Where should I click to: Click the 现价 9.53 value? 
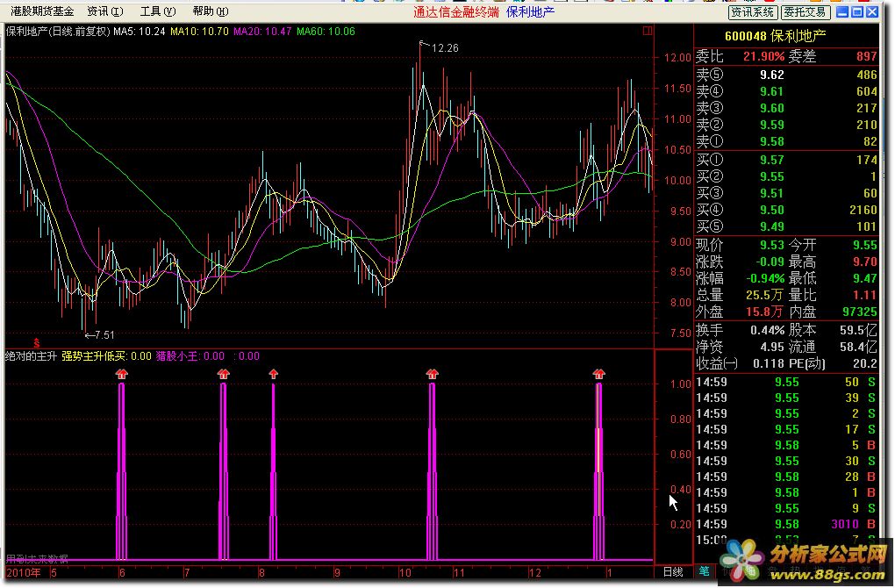(771, 245)
